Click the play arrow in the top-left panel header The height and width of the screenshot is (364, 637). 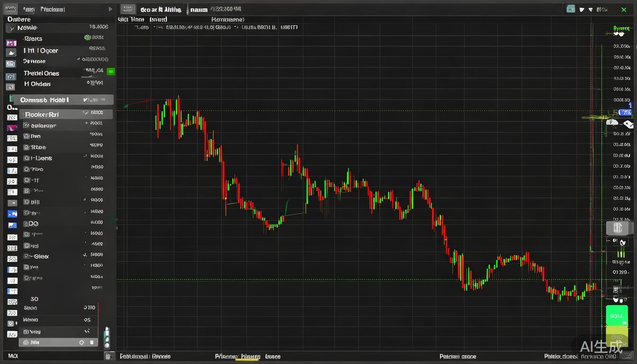coord(110,9)
